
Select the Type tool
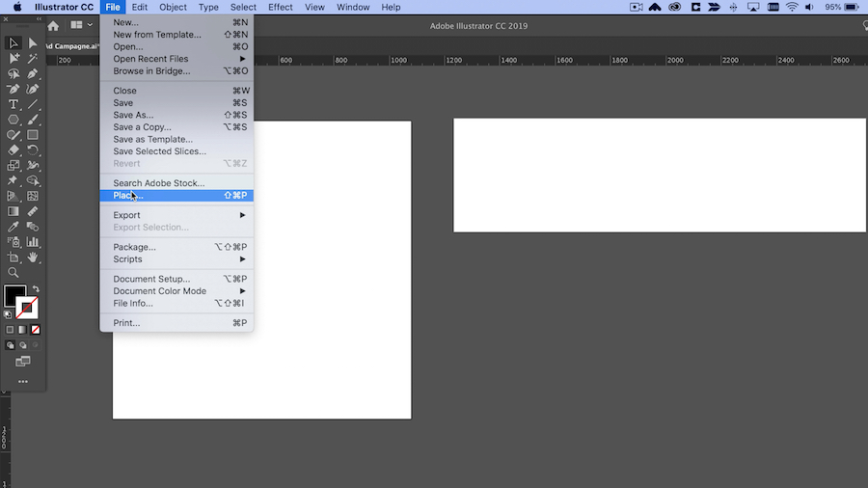tap(14, 104)
